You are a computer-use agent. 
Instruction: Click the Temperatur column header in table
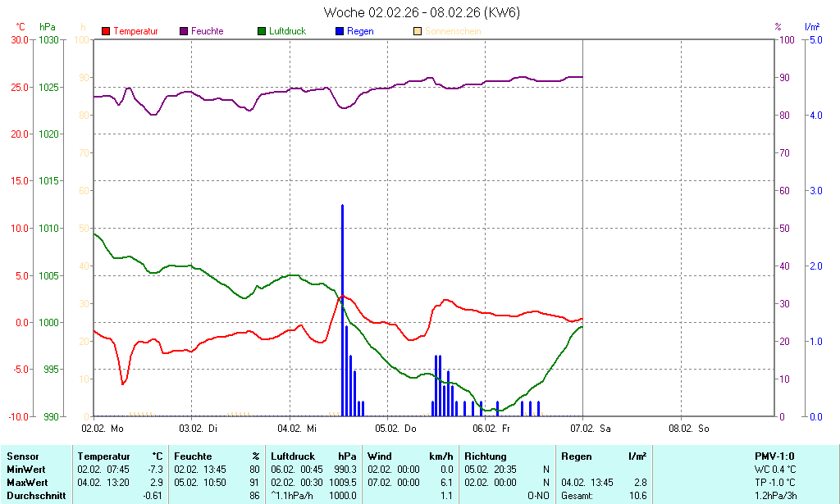pos(103,456)
